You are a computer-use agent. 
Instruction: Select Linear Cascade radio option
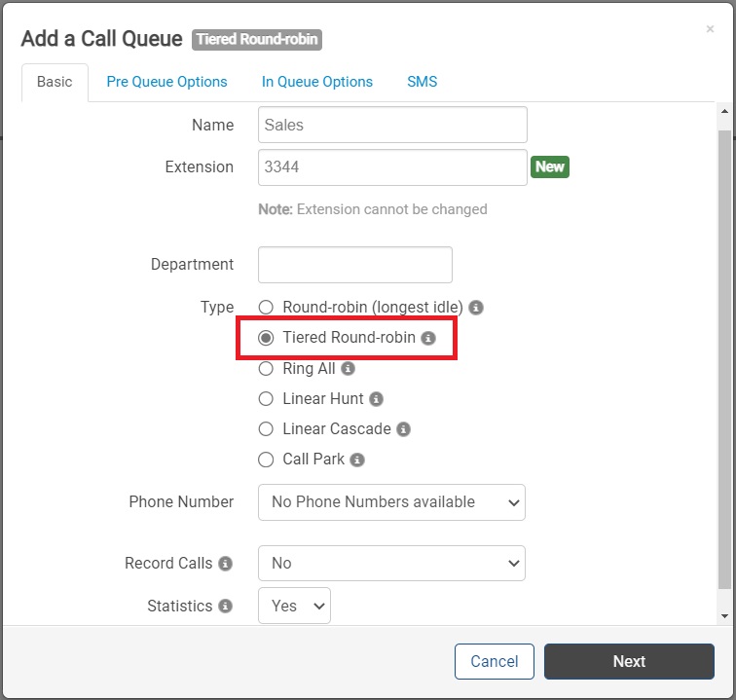point(266,429)
